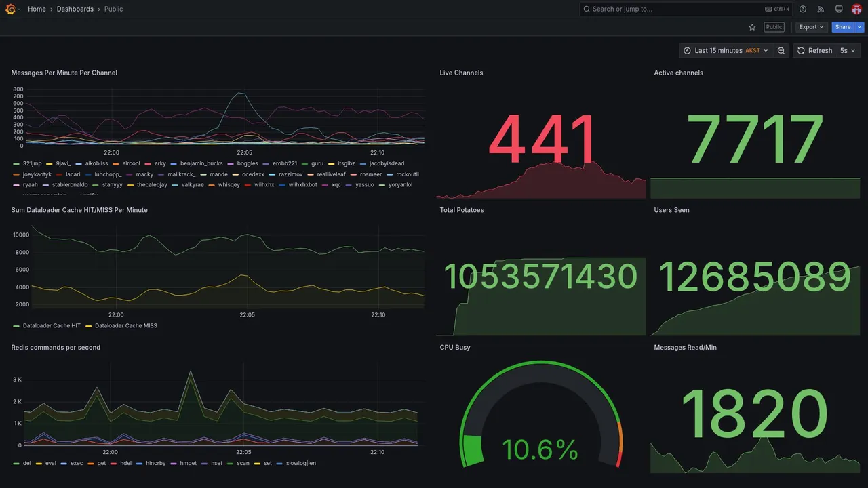Star this dashboard as favorite
The height and width of the screenshot is (488, 868).
pyautogui.click(x=752, y=27)
